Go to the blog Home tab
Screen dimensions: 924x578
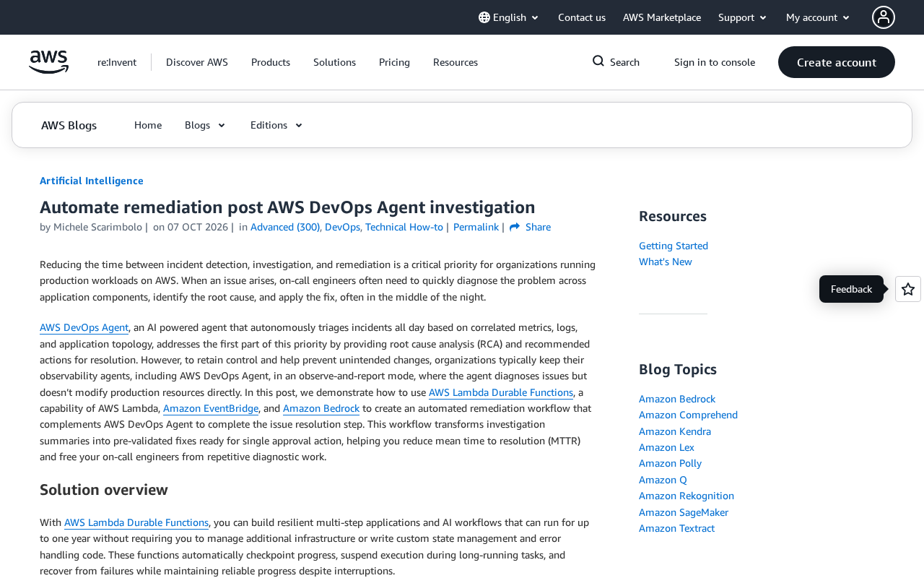tap(148, 125)
